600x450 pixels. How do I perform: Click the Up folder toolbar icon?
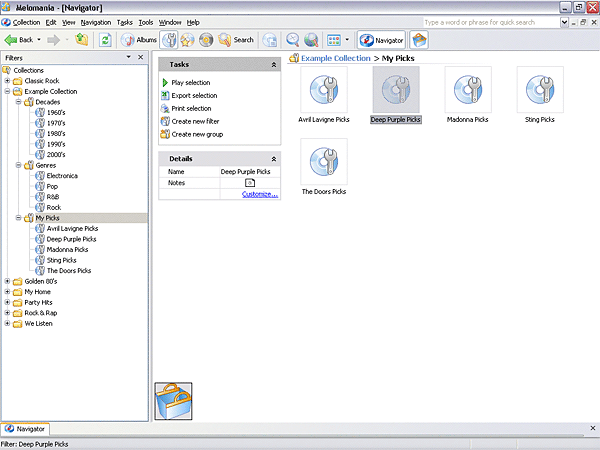click(x=82, y=39)
